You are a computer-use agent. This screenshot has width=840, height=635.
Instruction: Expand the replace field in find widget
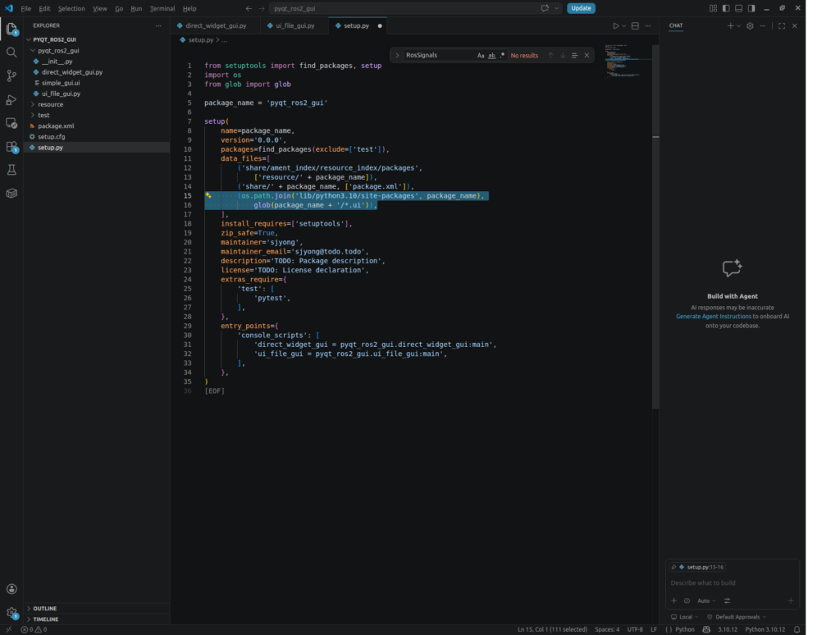[x=397, y=55]
